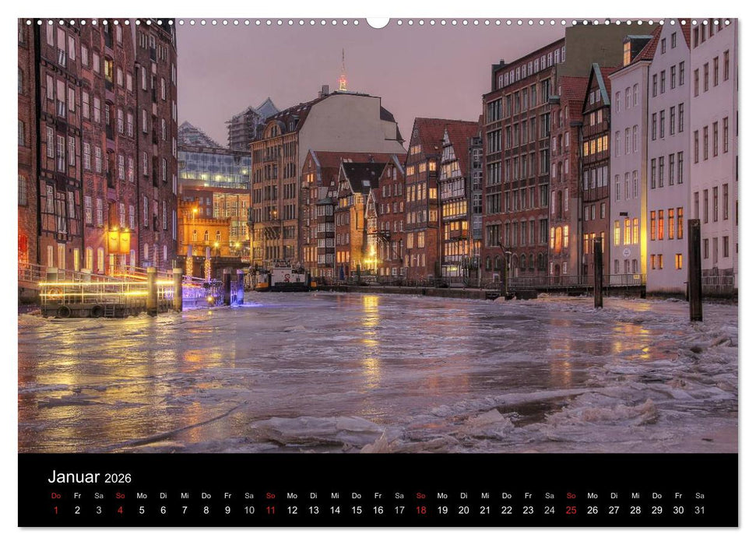
Task: Select the final date 31 on Saturday
Action: pos(700,510)
